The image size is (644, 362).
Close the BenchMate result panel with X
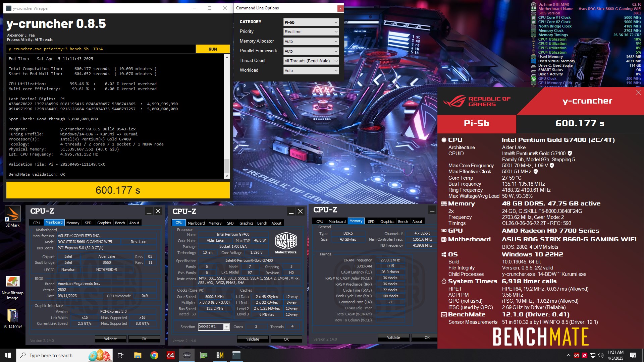click(638, 93)
